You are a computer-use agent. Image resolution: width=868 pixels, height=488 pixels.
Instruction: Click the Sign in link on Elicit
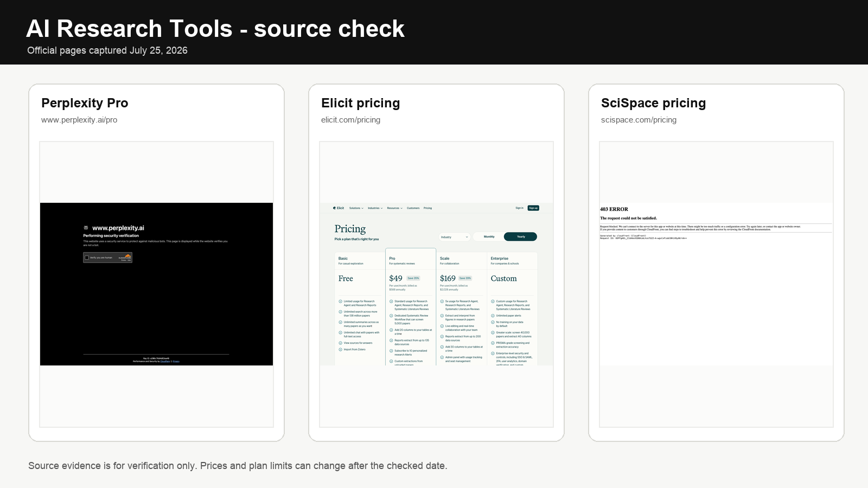520,208
